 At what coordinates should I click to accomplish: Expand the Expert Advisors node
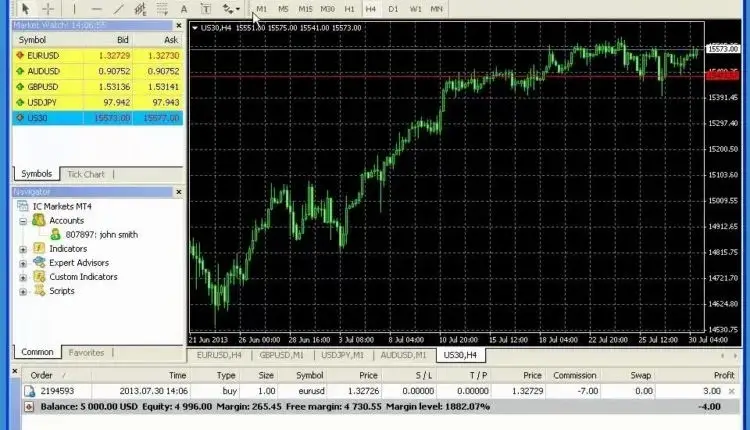(x=23, y=263)
